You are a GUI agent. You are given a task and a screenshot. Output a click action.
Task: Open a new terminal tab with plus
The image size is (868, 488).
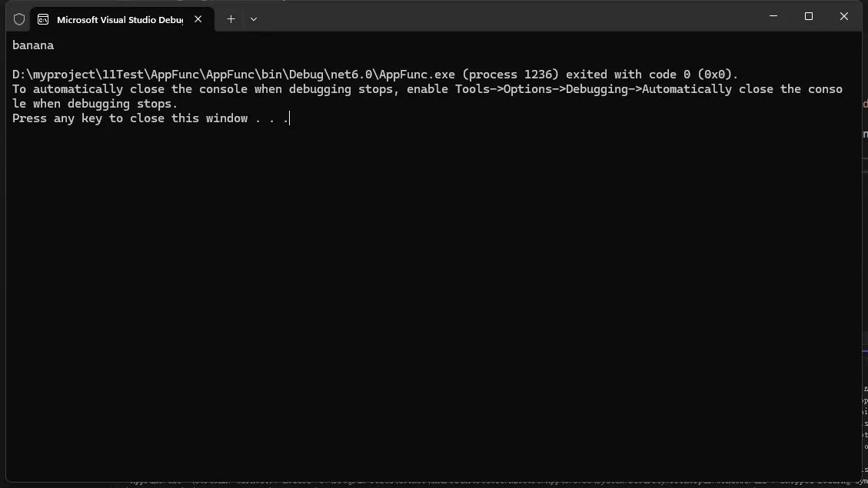point(231,19)
